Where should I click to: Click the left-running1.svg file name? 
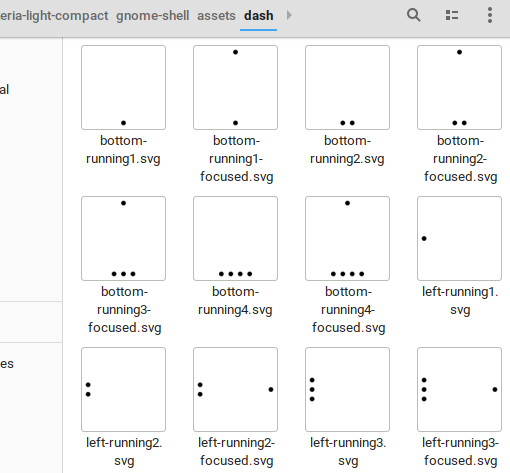tap(460, 301)
